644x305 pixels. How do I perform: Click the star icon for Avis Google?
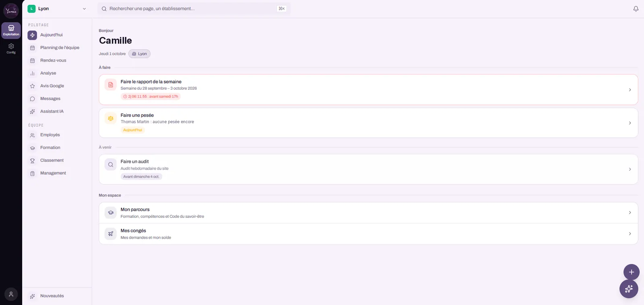click(x=33, y=86)
